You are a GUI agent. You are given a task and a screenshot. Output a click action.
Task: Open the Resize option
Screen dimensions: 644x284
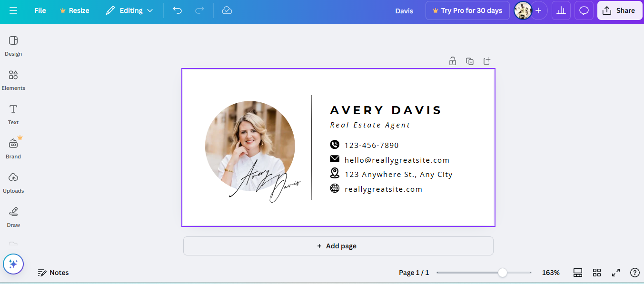[74, 10]
